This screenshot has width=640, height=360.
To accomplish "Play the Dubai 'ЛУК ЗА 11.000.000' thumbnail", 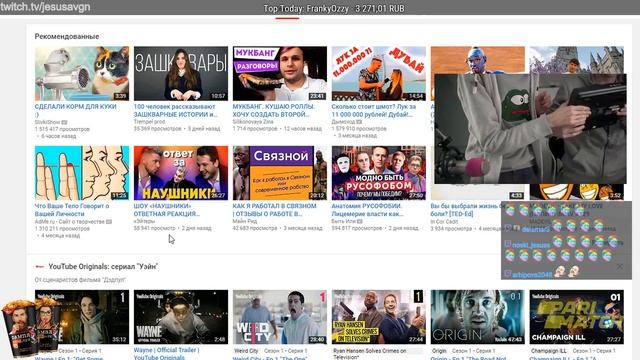I will click(x=379, y=73).
